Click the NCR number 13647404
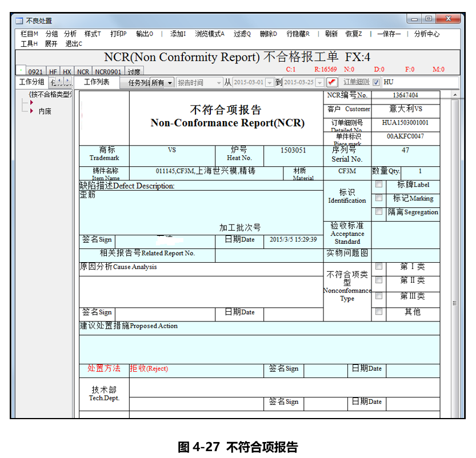This screenshot has height=458, width=476. [405, 95]
